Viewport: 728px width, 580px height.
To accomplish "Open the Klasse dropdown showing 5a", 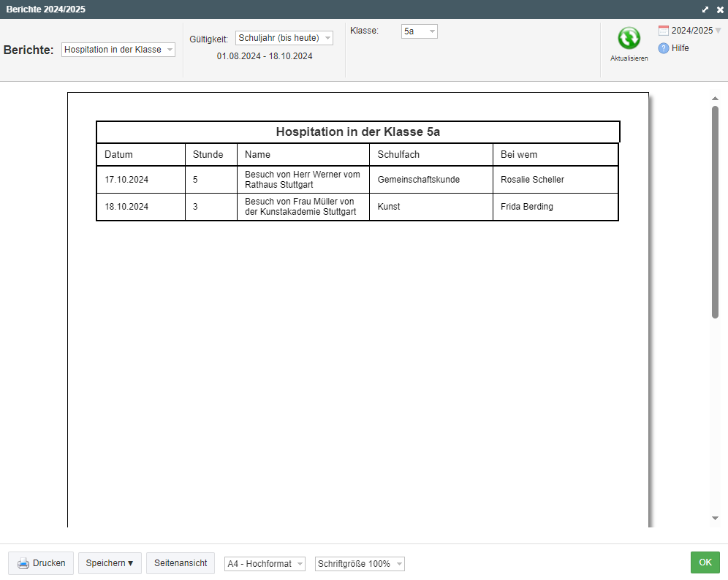I will click(x=420, y=31).
